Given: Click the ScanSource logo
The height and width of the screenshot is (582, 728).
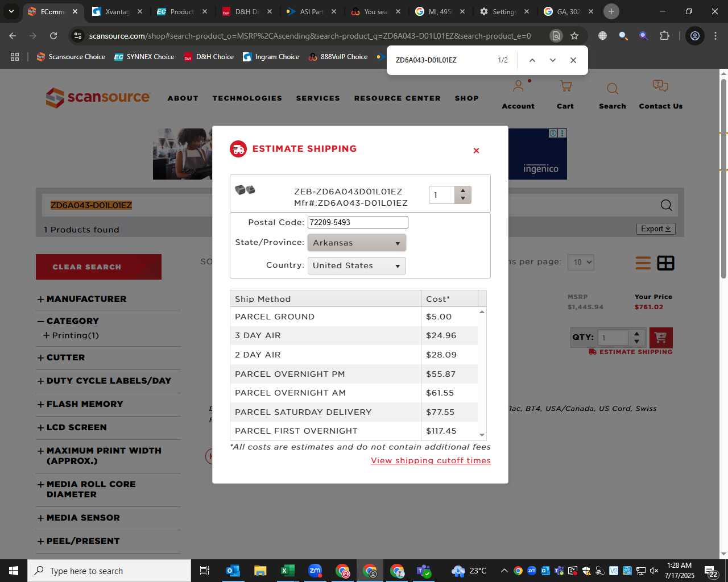Looking at the screenshot, I should coord(98,97).
